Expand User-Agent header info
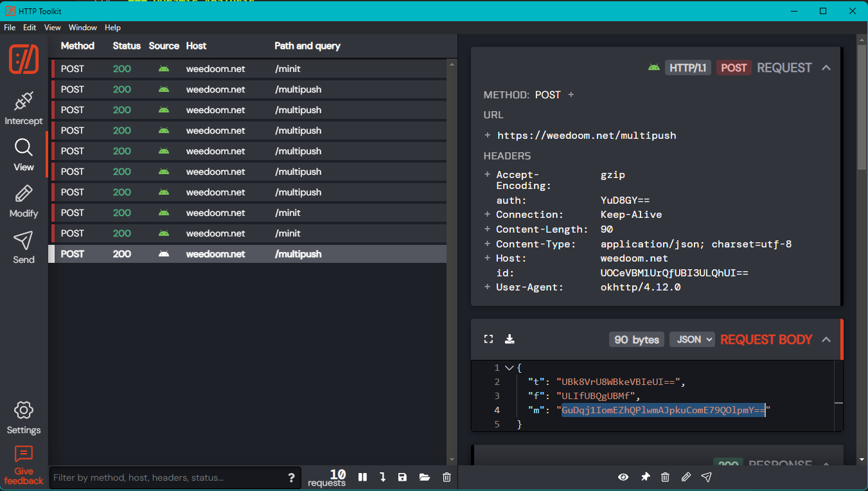Screen dimensions: 868x491 (488, 287)
